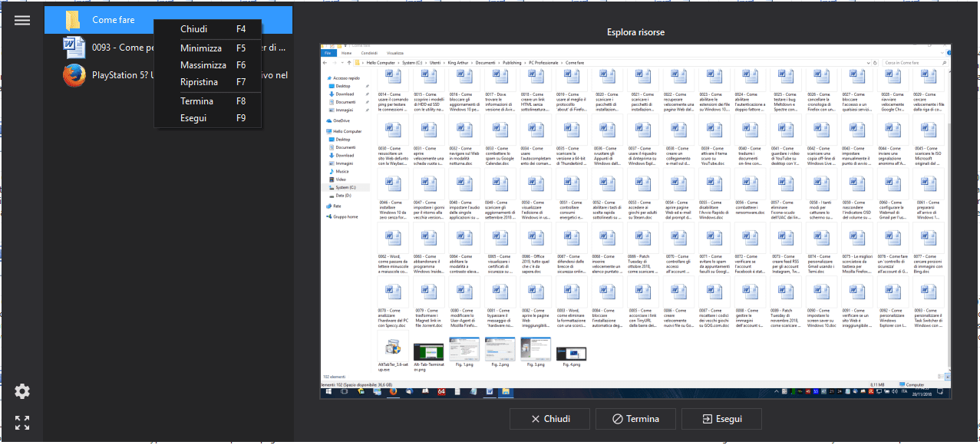Choose Minimizza in the context menu
Viewport: 980px width, 445px height.
pyautogui.click(x=201, y=48)
